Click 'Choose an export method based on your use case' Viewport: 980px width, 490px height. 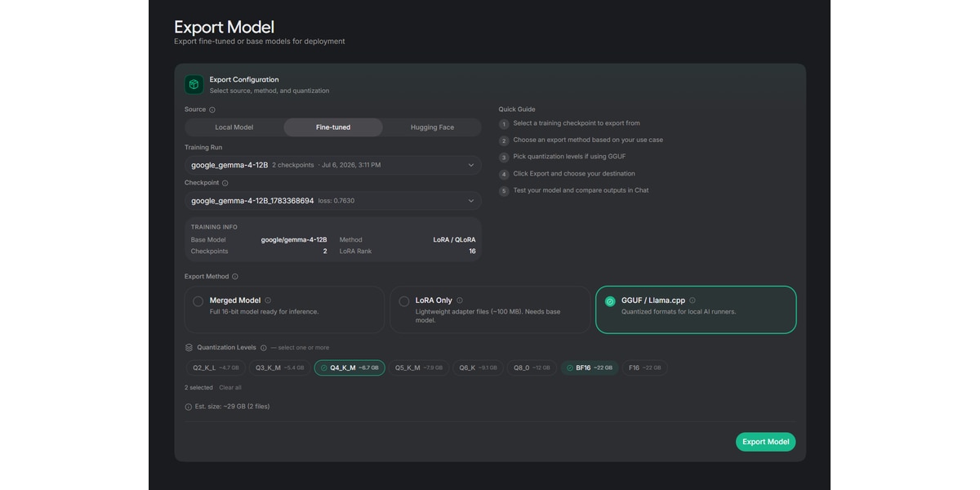[588, 140]
